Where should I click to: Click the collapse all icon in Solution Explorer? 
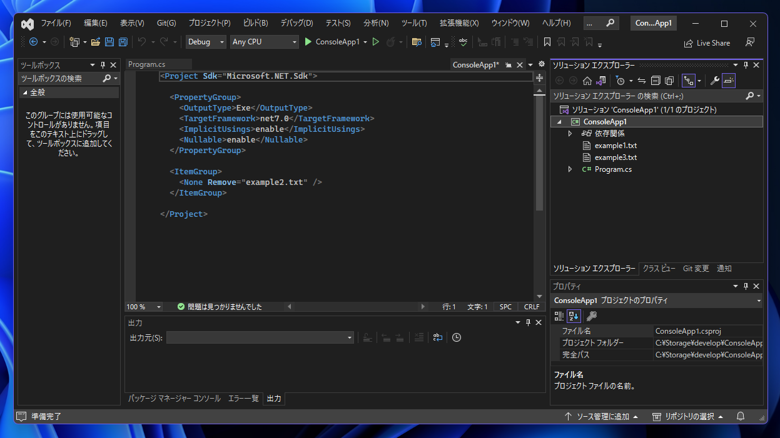coord(656,81)
